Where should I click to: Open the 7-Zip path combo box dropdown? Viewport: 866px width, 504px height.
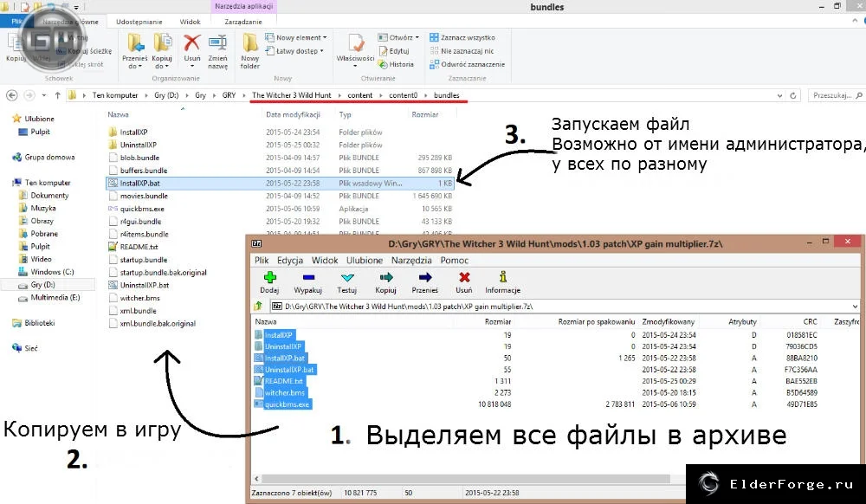855,307
